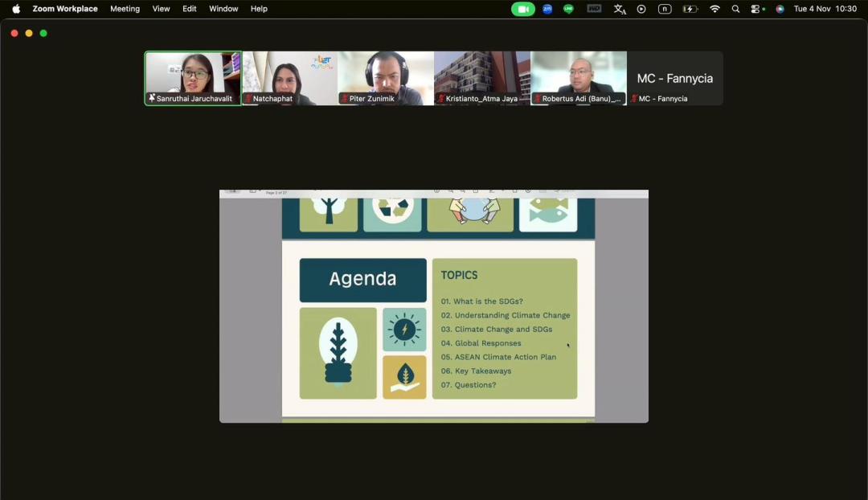
Task: Click the Siri icon in menu bar
Action: coord(780,9)
